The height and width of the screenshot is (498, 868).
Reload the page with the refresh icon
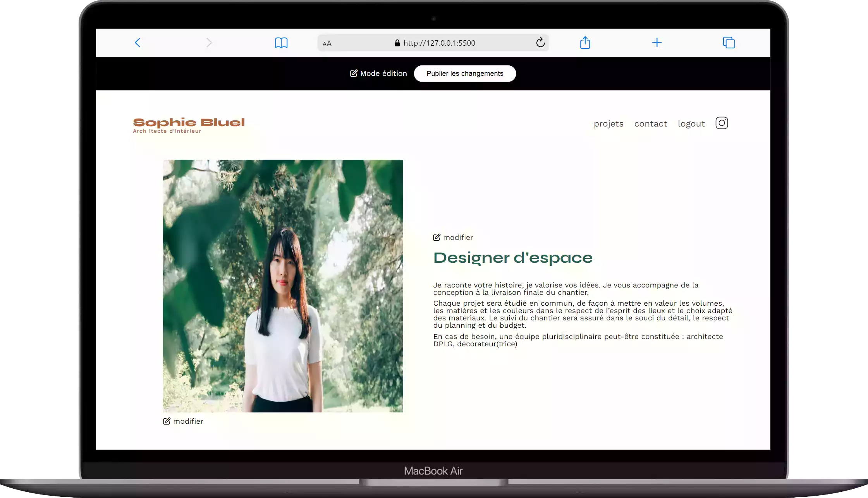(540, 43)
